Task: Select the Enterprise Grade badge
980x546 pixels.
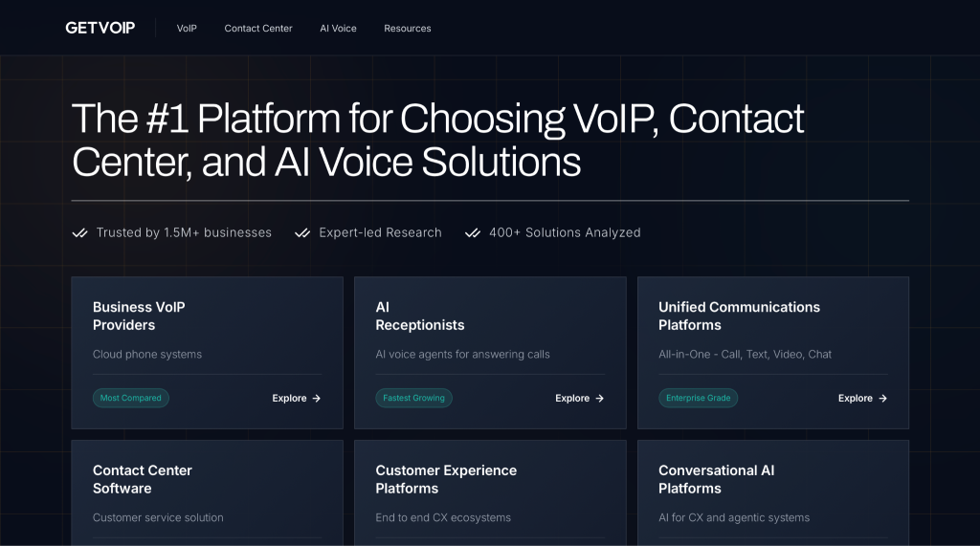Action: coord(698,398)
